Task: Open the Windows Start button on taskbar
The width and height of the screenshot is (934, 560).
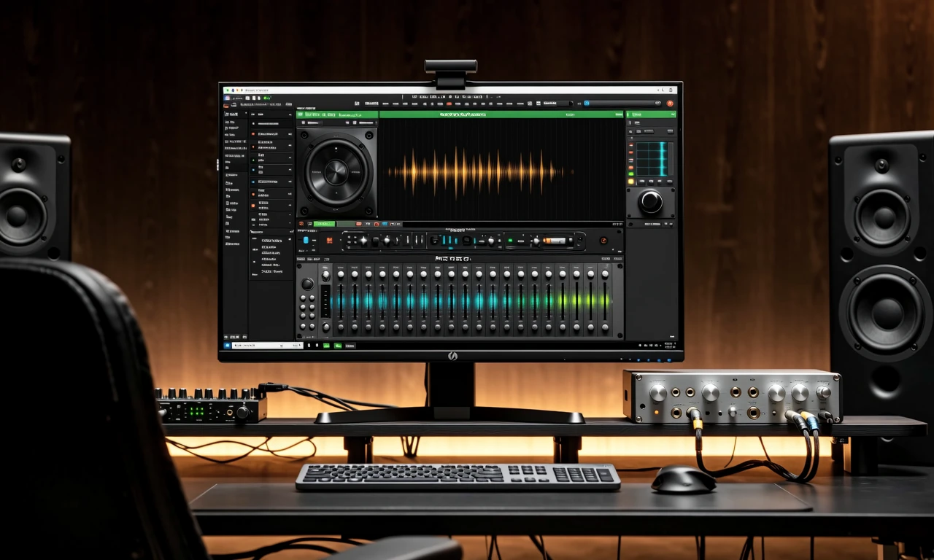Action: pos(228,345)
